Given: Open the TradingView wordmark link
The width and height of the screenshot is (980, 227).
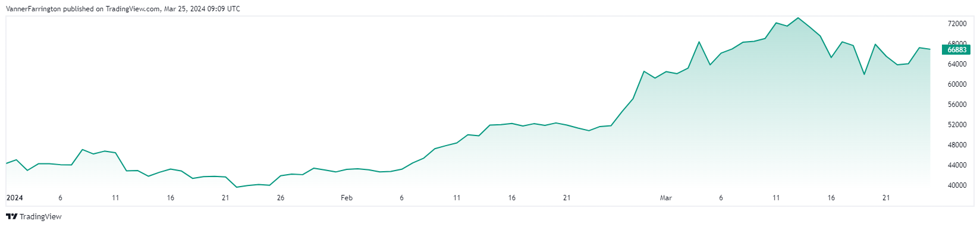Looking at the screenshot, I should [x=40, y=217].
